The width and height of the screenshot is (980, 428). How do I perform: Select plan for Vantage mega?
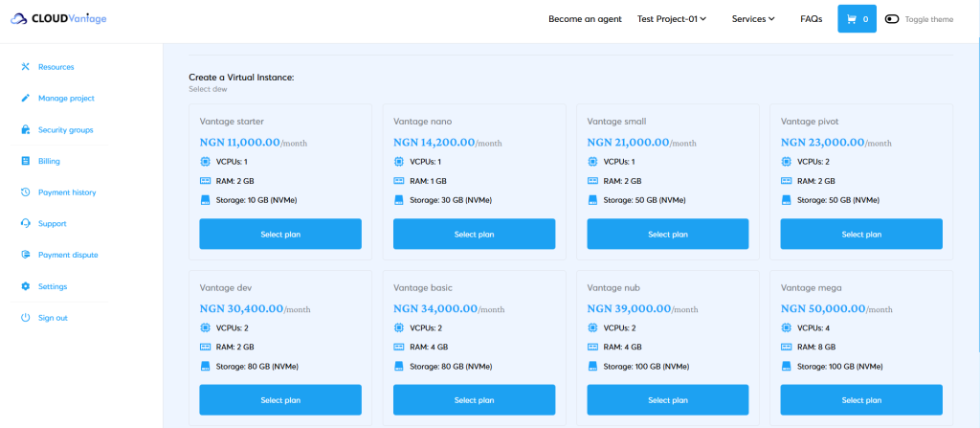[x=861, y=400]
